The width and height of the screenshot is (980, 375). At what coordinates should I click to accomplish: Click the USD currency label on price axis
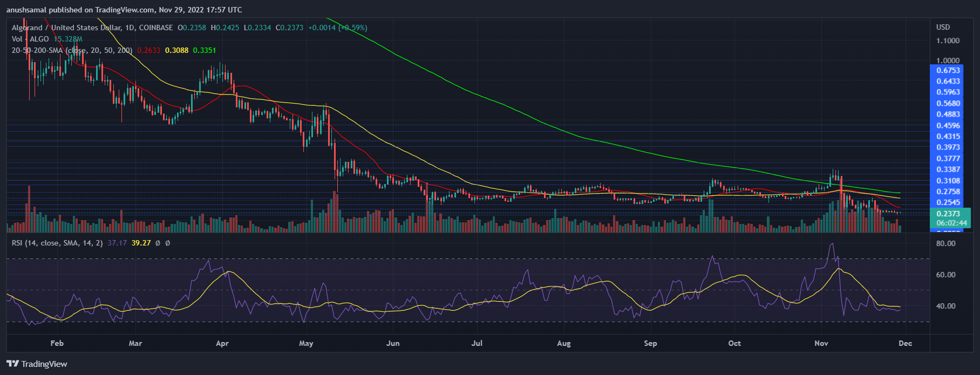[943, 27]
